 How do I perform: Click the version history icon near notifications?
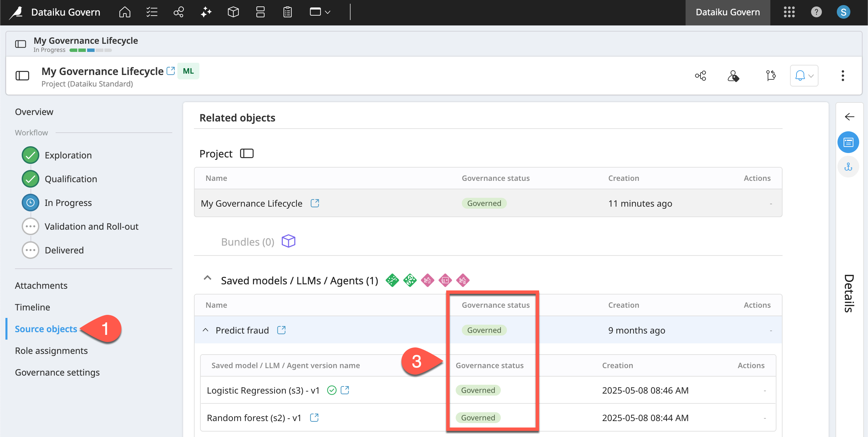(770, 75)
